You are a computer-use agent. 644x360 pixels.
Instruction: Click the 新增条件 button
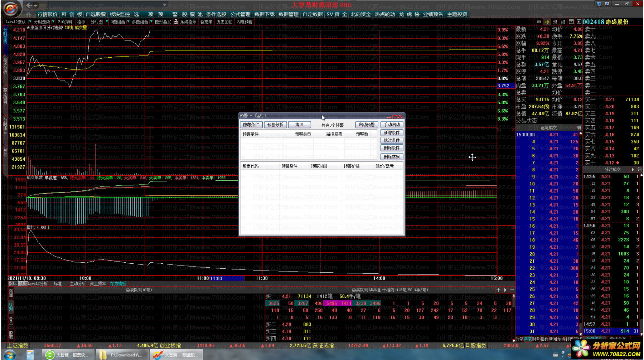coord(392,132)
